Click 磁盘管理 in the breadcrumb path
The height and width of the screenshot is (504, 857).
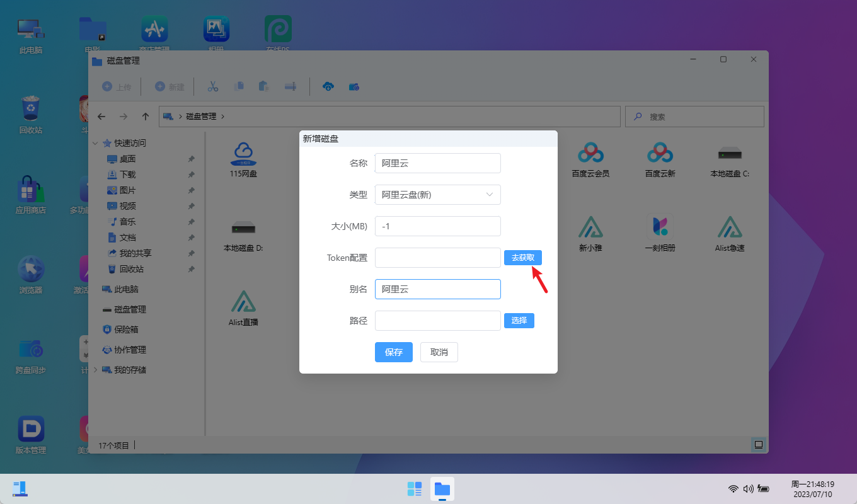[x=202, y=116]
